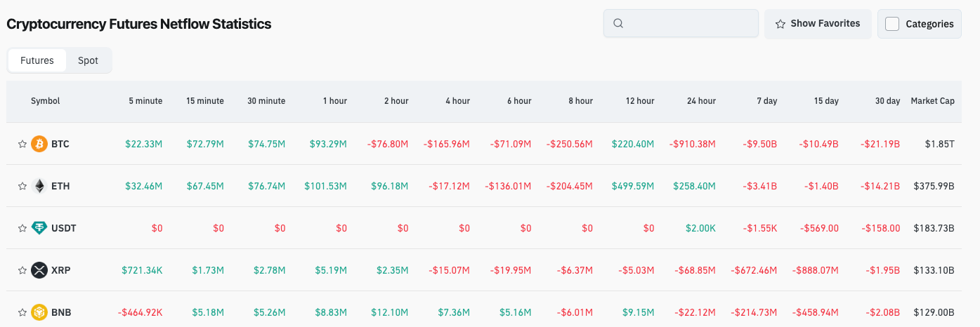The image size is (980, 327).
Task: Sort by the 4 hour column header
Action: [458, 101]
